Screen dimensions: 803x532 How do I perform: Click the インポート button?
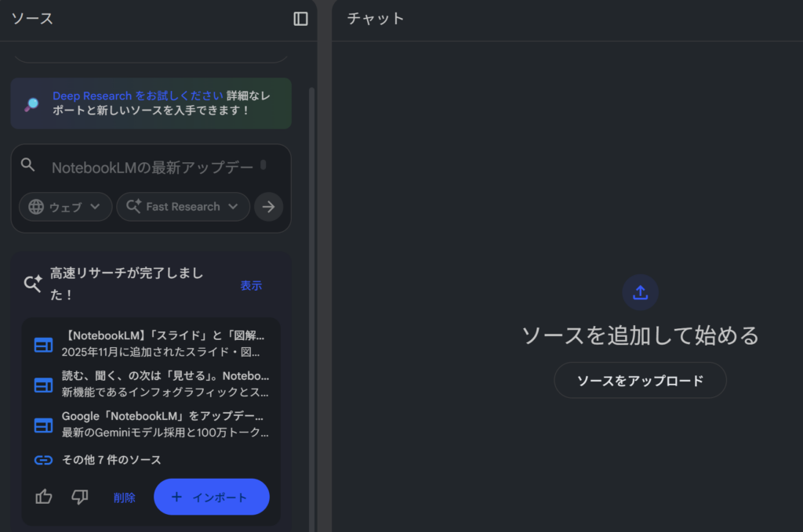[211, 497]
